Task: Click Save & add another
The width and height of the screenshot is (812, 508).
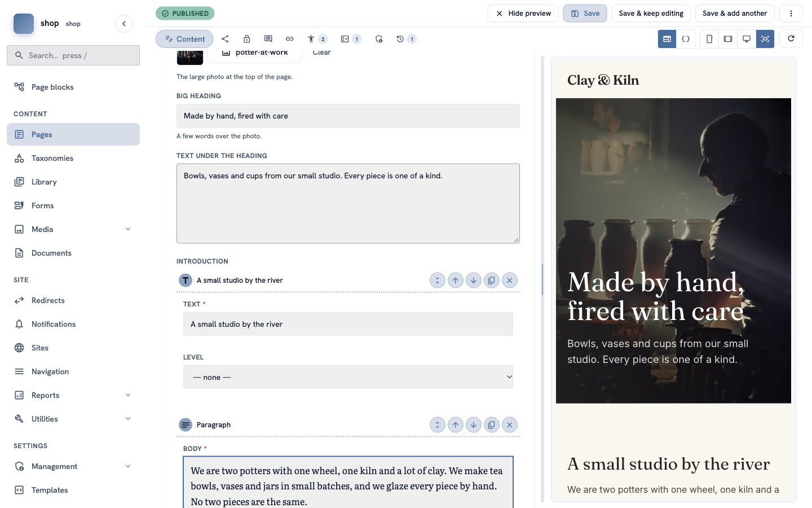Action: pyautogui.click(x=735, y=14)
